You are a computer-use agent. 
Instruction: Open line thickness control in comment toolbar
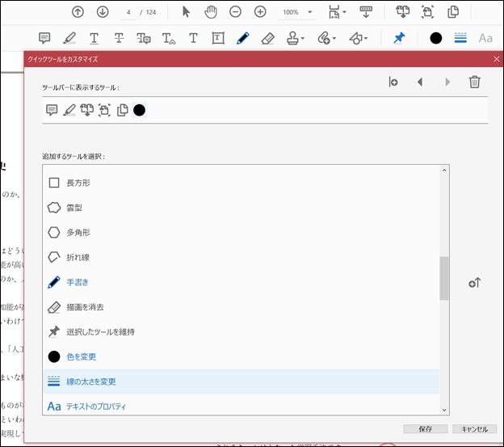pos(460,38)
